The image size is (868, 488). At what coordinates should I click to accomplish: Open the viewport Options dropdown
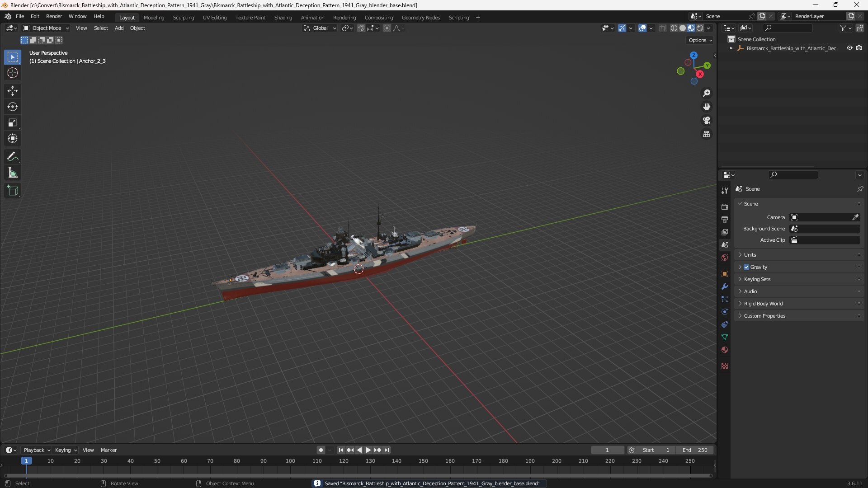700,40
